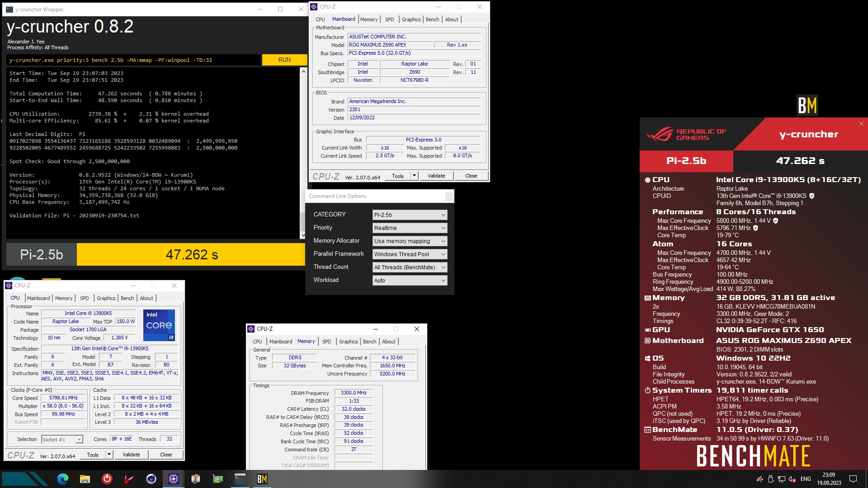Click the safely remove hardware tray icon

click(771, 479)
